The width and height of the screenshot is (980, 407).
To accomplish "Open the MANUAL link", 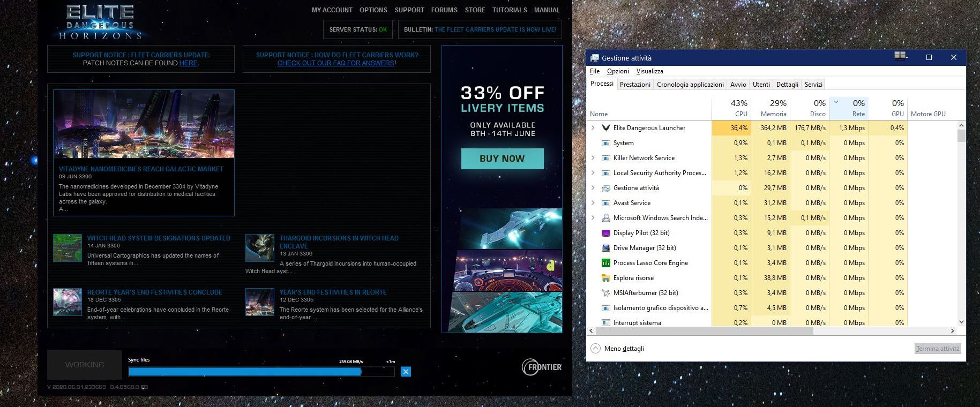I will pos(547,10).
